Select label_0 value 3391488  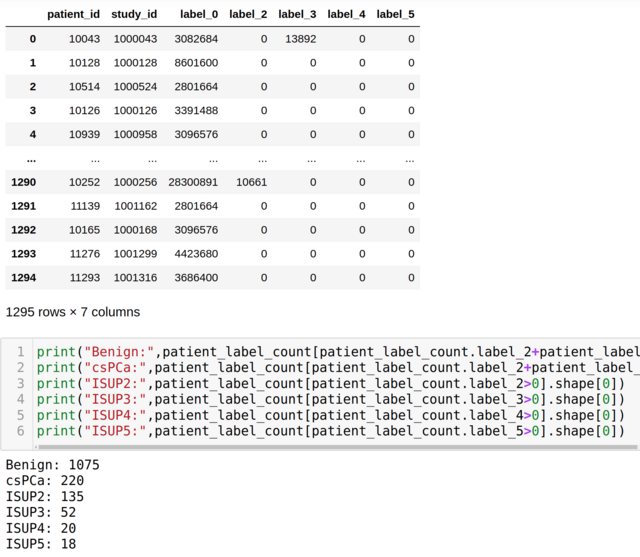(x=196, y=111)
